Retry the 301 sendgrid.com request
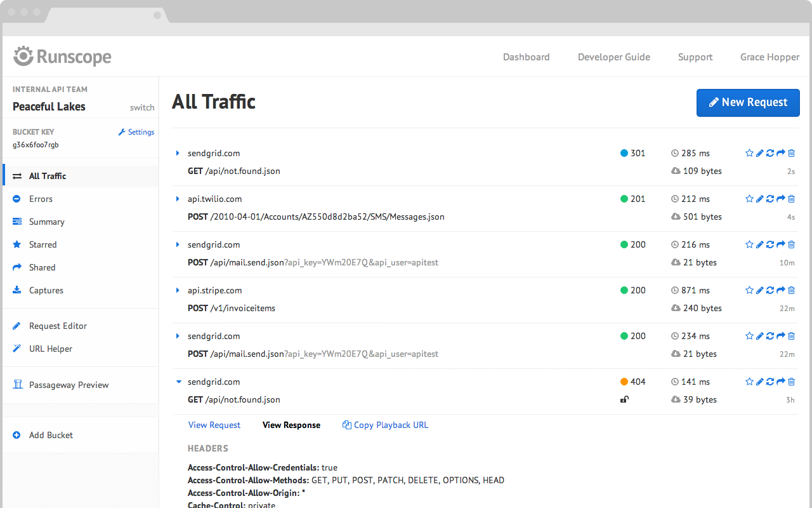The width and height of the screenshot is (812, 508). click(x=770, y=153)
